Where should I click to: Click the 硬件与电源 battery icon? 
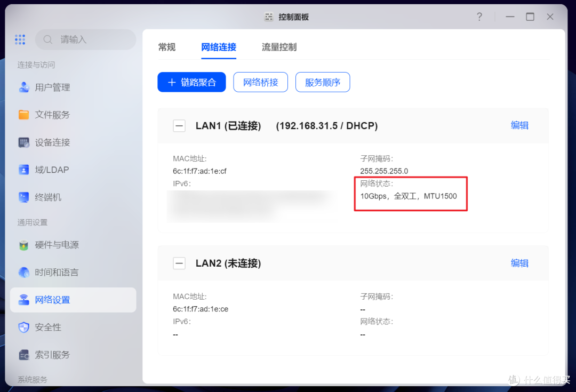pyautogui.click(x=24, y=245)
